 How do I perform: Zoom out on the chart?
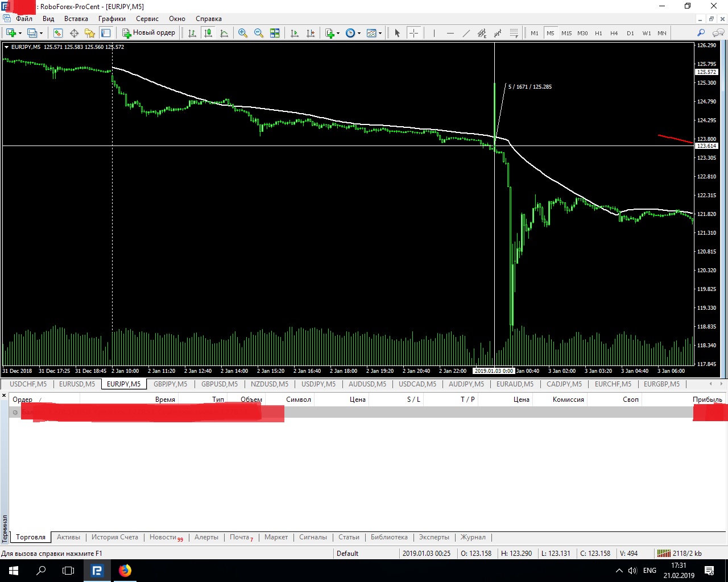(x=259, y=33)
